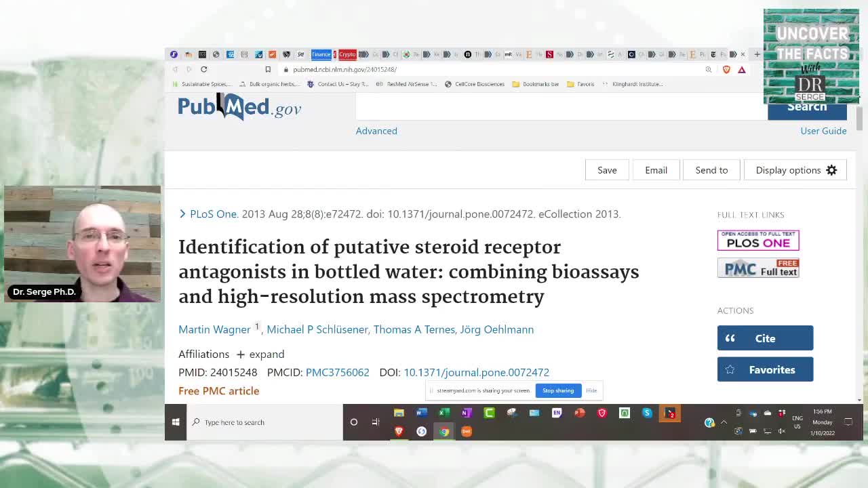Click the browser reload button
Screen dimensions: 868x488
203,69
